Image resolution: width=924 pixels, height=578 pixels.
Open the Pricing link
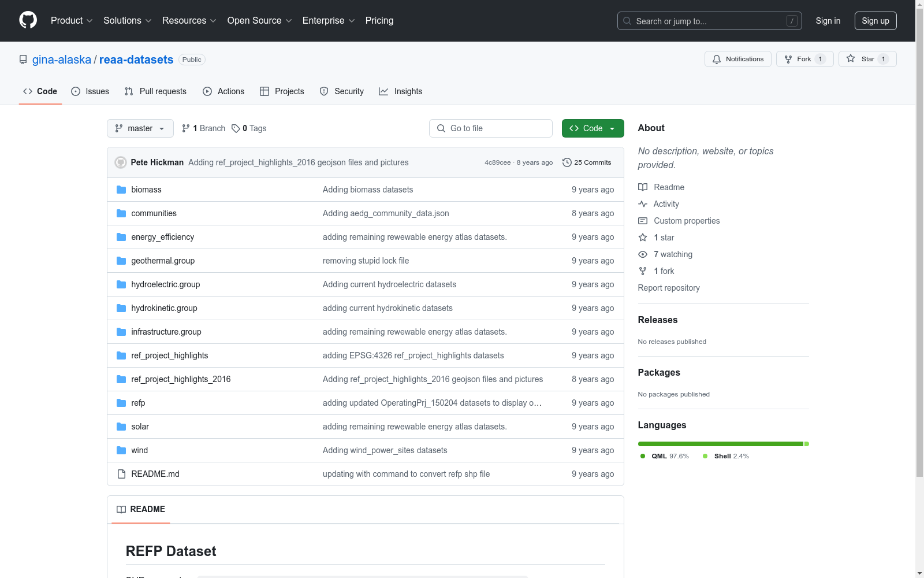pos(379,21)
